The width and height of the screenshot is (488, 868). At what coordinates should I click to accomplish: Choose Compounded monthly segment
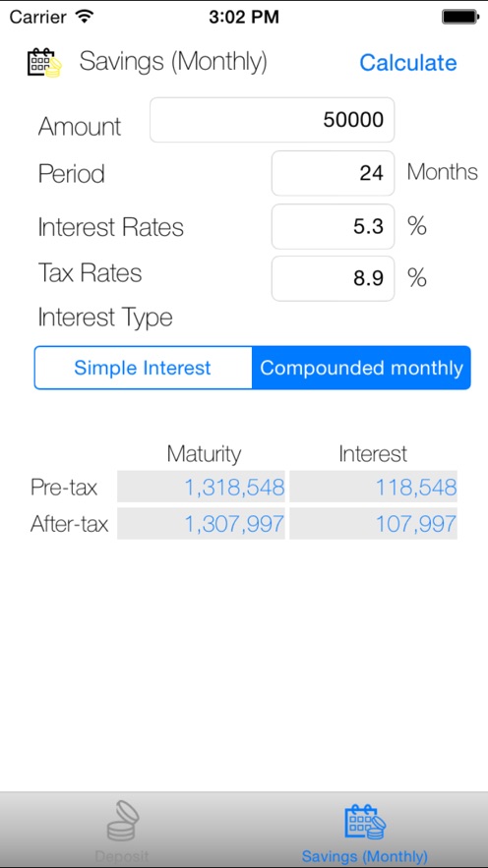coord(361,368)
